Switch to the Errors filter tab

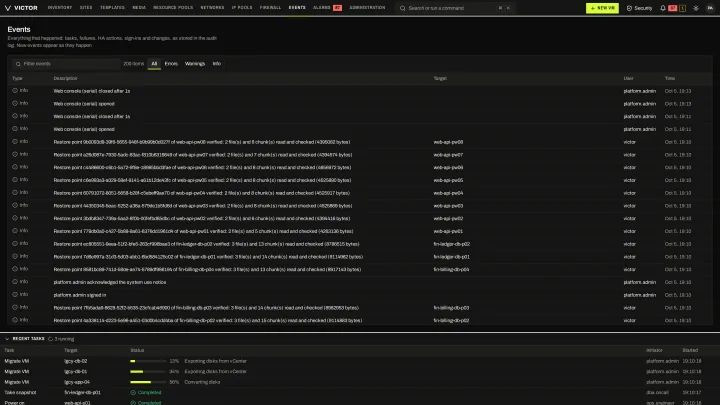coord(171,64)
